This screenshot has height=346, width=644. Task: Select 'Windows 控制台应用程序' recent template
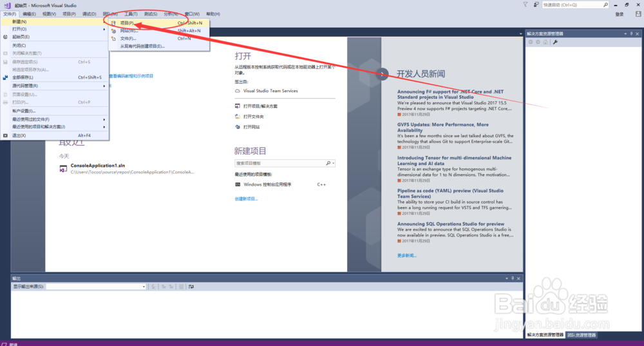(x=267, y=184)
